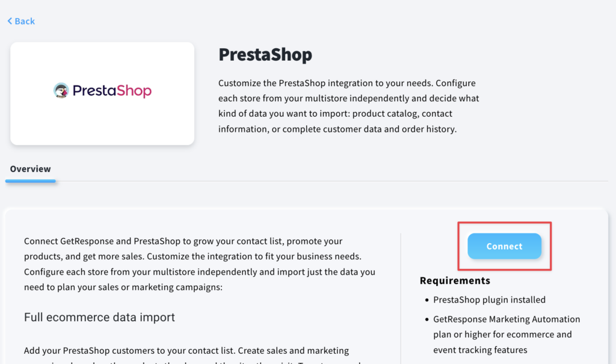Viewport: 616px width, 364px height.
Task: Open the Overview tab
Action: click(30, 169)
